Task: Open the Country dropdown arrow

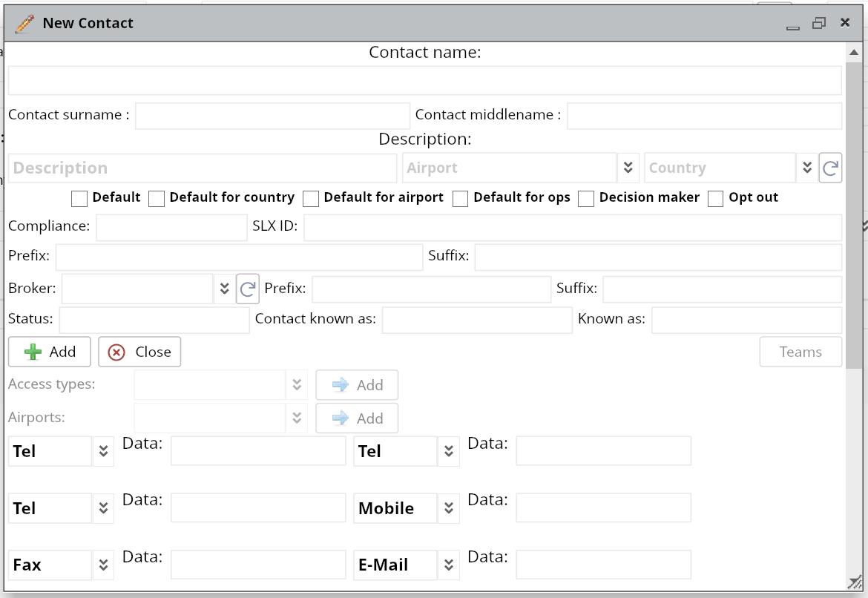Action: (806, 168)
